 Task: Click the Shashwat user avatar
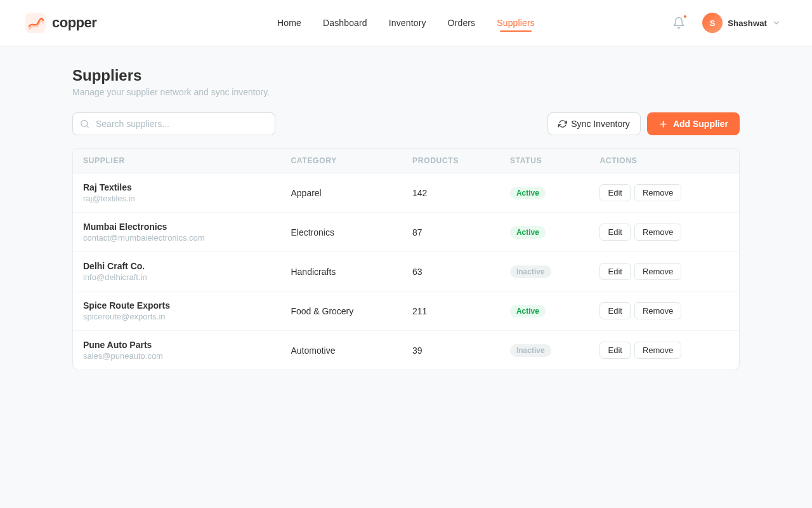click(712, 23)
